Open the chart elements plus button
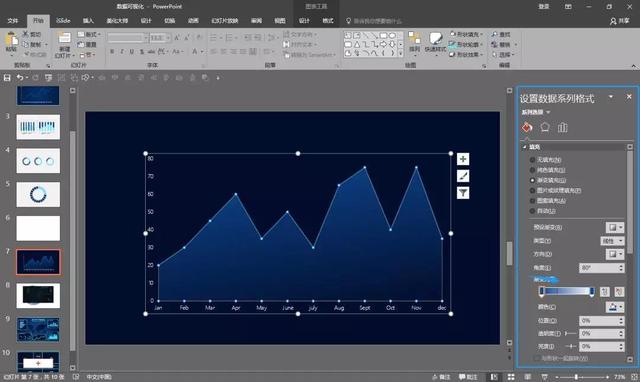Screen dimensions: 640x382 pos(463,159)
